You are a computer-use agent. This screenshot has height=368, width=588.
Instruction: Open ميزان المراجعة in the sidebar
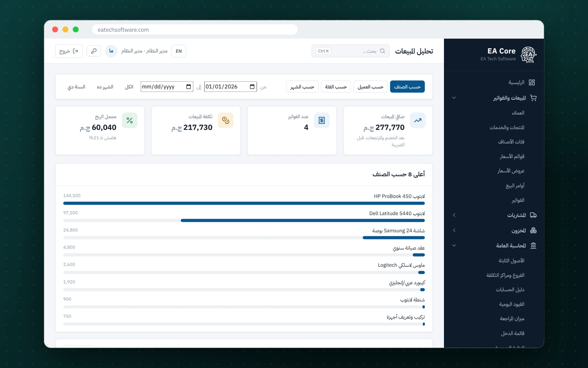(x=512, y=318)
